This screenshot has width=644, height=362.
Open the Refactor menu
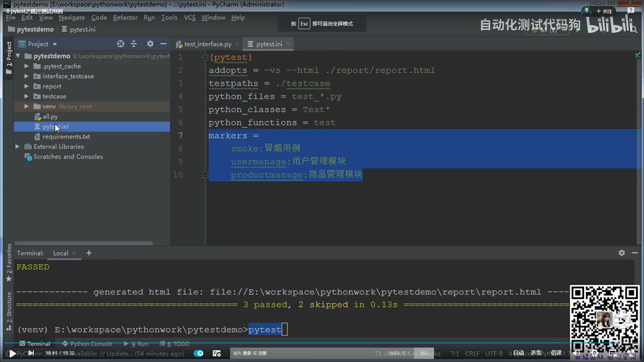(125, 17)
